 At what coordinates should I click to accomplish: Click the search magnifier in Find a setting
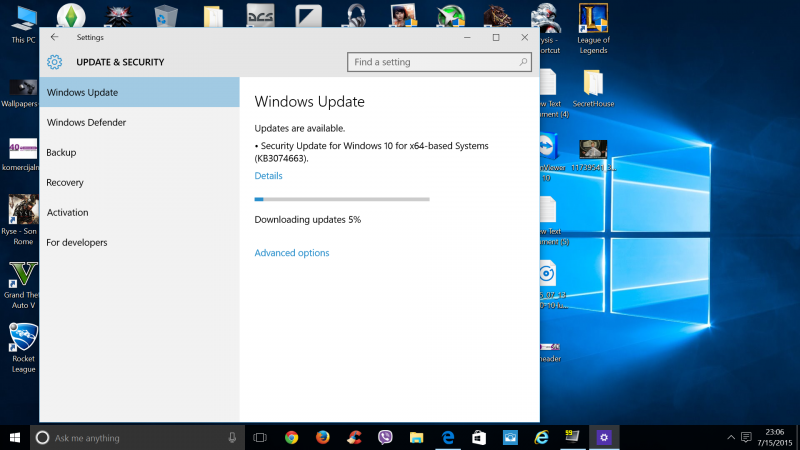pos(523,62)
